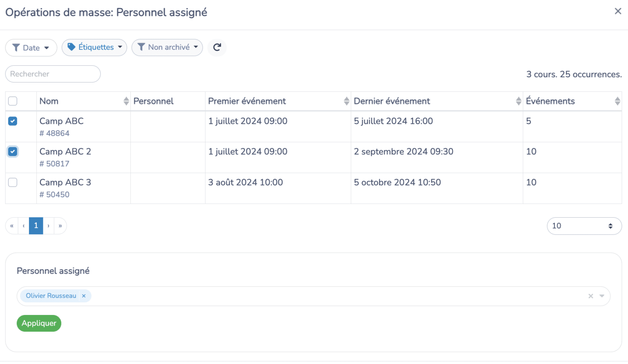Sort table by Nom column
The image size is (628, 364).
click(x=126, y=101)
